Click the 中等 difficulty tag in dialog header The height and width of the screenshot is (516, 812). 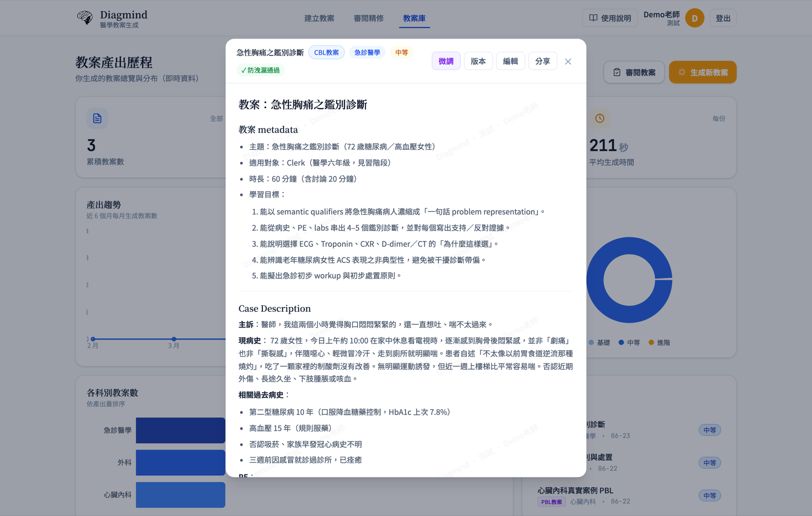tap(401, 53)
